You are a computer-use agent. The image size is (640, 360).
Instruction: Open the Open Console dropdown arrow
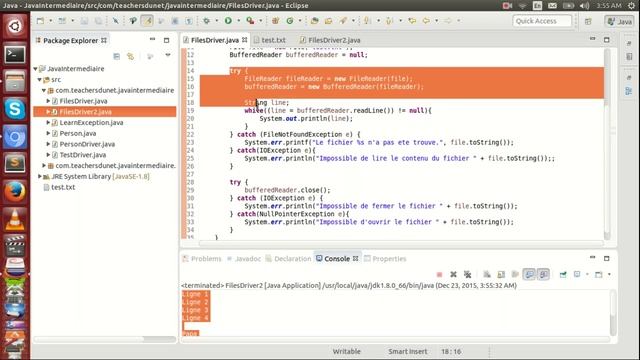(609, 275)
